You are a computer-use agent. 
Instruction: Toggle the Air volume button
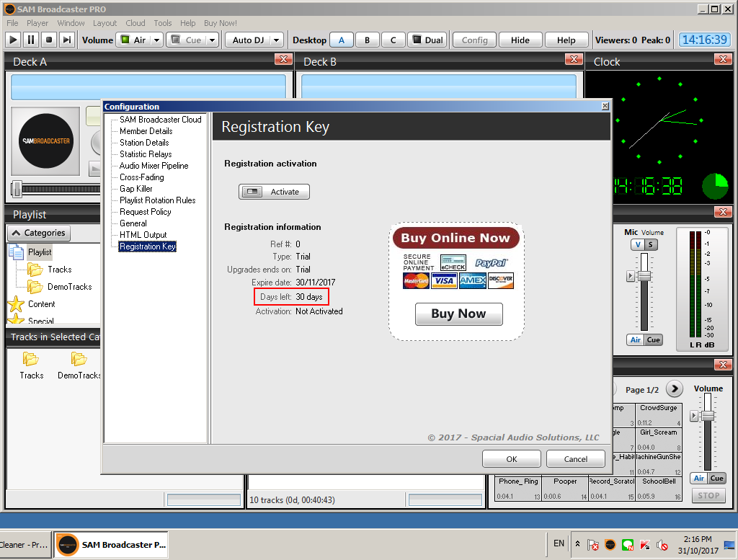(133, 40)
